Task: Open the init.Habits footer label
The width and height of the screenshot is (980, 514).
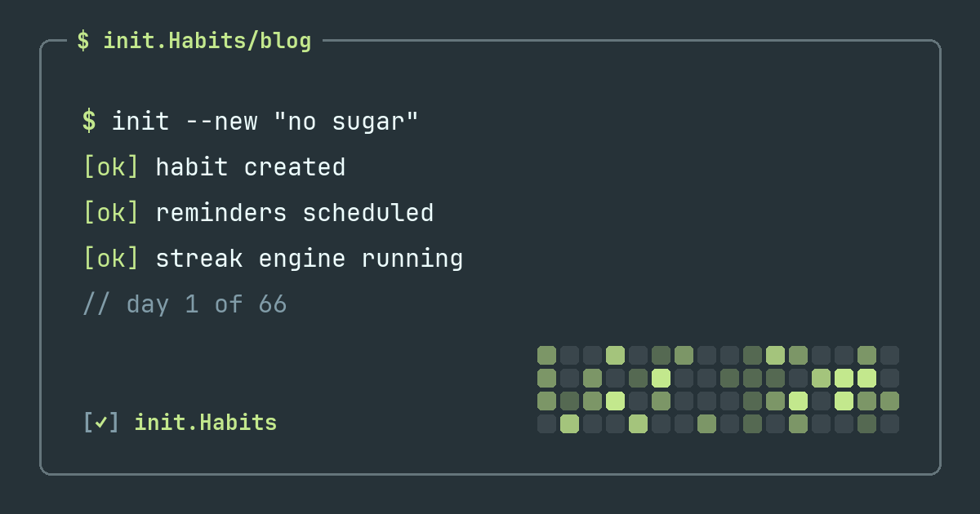Action: [206, 423]
